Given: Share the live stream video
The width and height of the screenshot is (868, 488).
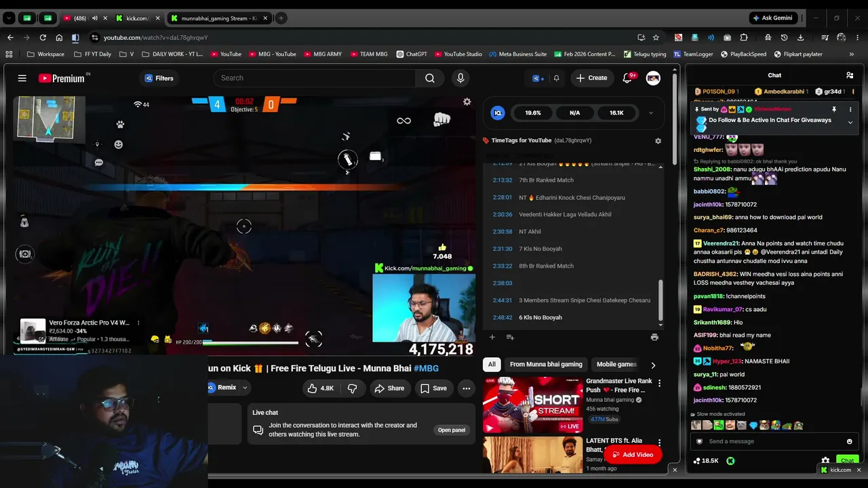Looking at the screenshot, I should 389,388.
